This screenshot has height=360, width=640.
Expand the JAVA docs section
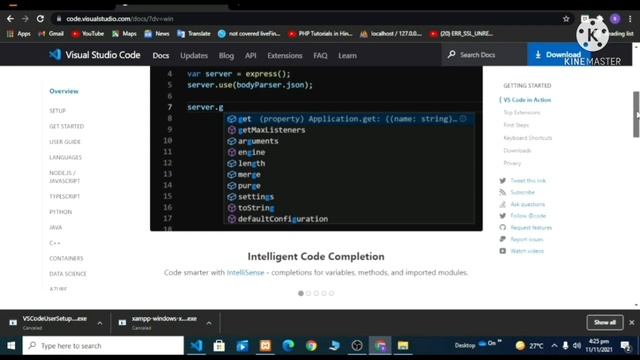tap(56, 227)
